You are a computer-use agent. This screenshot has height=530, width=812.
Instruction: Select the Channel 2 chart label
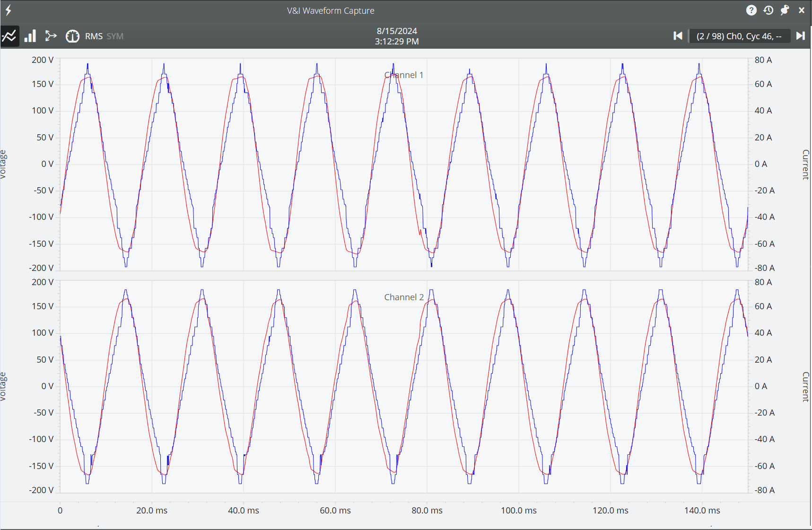[x=404, y=297]
